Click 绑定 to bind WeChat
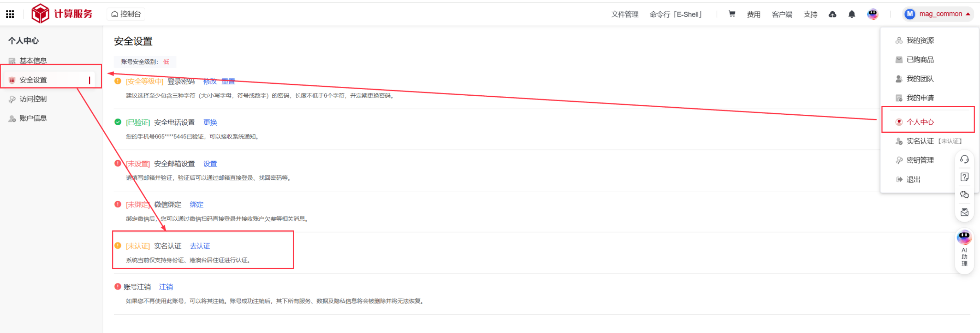 (x=196, y=204)
